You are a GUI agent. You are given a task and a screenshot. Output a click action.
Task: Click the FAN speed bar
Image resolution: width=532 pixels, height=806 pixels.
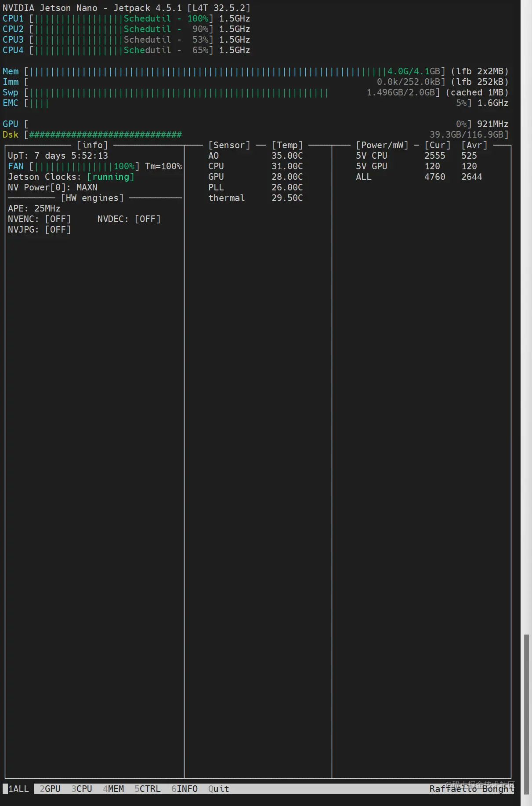pyautogui.click(x=84, y=166)
